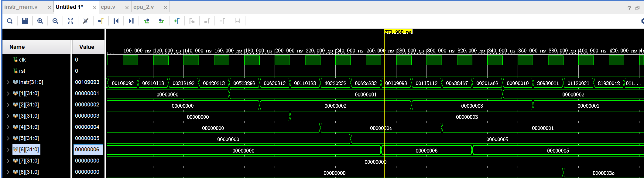Image resolution: width=644 pixels, height=178 pixels.
Task: Switch to the instr_mem.v tab
Action: (x=21, y=7)
